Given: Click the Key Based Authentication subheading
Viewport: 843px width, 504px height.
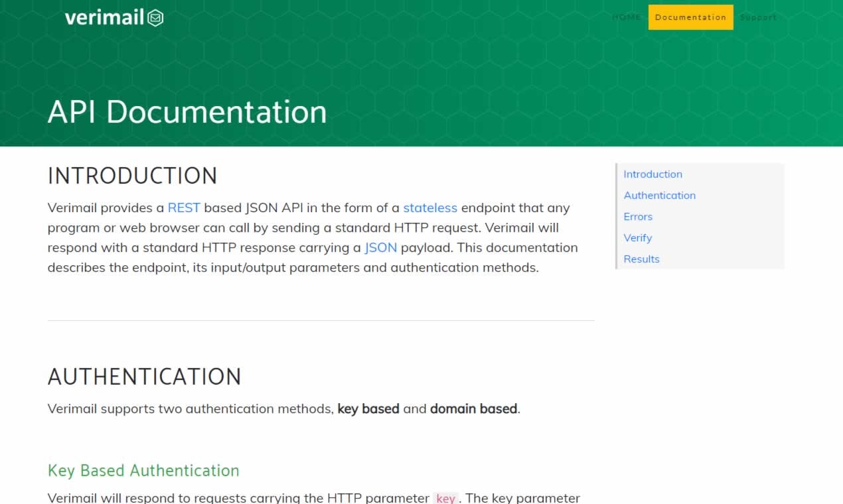Looking at the screenshot, I should (x=143, y=470).
